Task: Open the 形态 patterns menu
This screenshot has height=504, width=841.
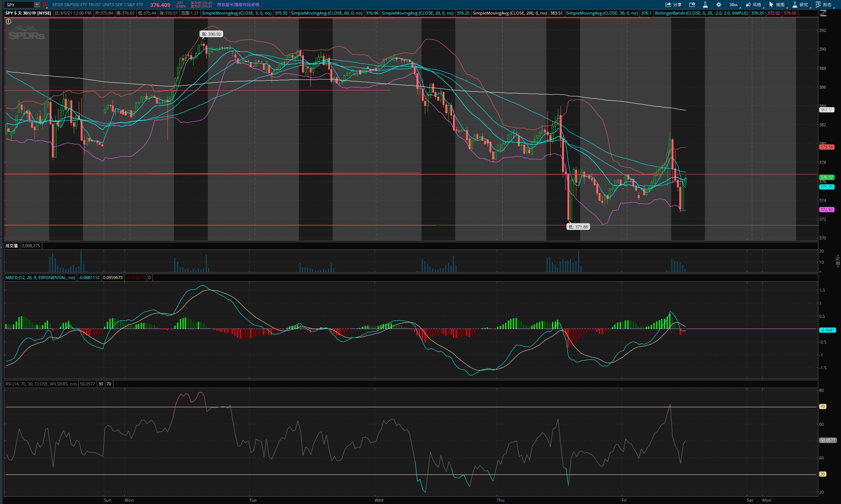Action: point(824,5)
